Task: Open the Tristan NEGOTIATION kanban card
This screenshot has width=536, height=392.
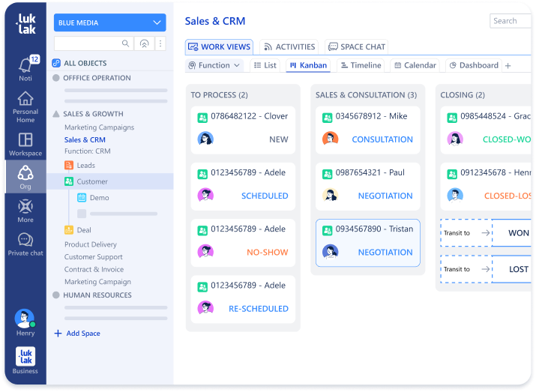Action: pyautogui.click(x=367, y=242)
